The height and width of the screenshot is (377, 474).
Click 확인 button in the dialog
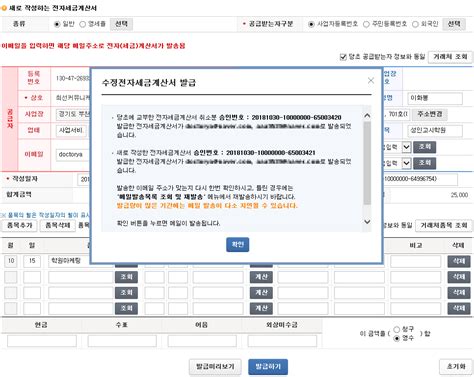click(237, 245)
